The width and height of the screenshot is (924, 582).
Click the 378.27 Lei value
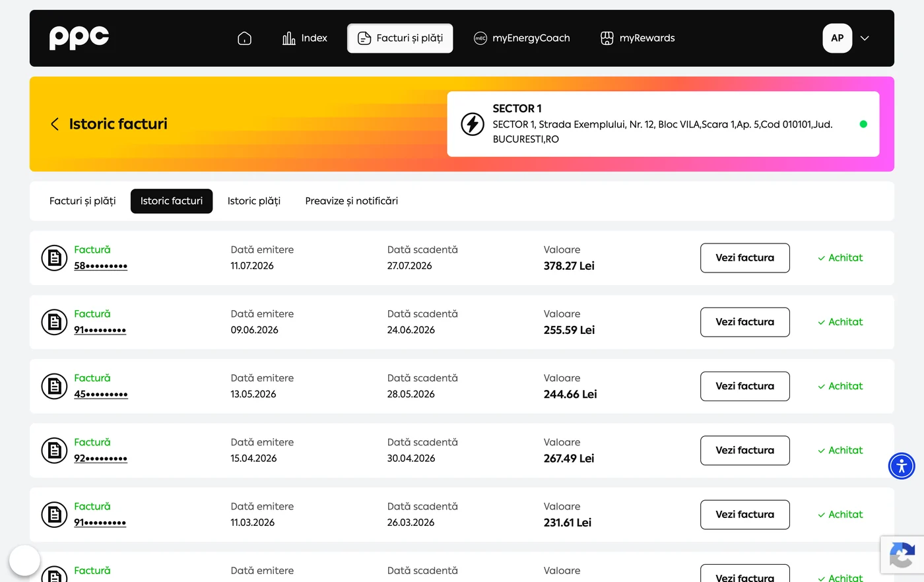[569, 266]
